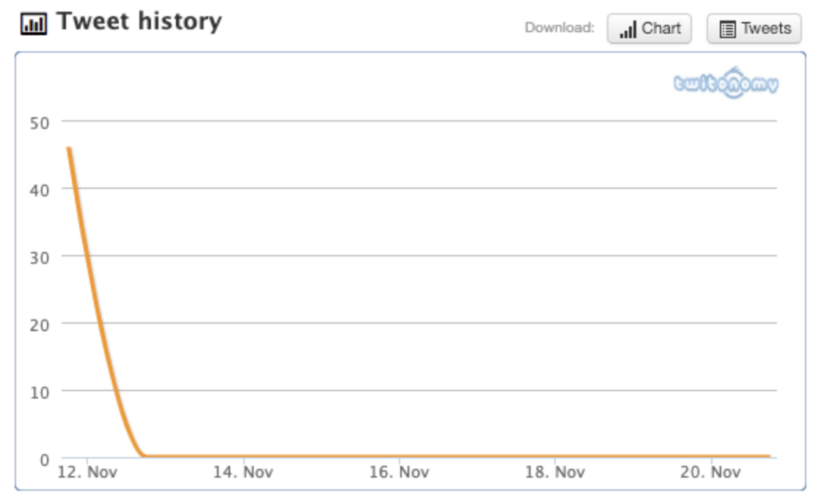Click the 10 label on the y-axis
The width and height of the screenshot is (821, 504).
(x=40, y=392)
